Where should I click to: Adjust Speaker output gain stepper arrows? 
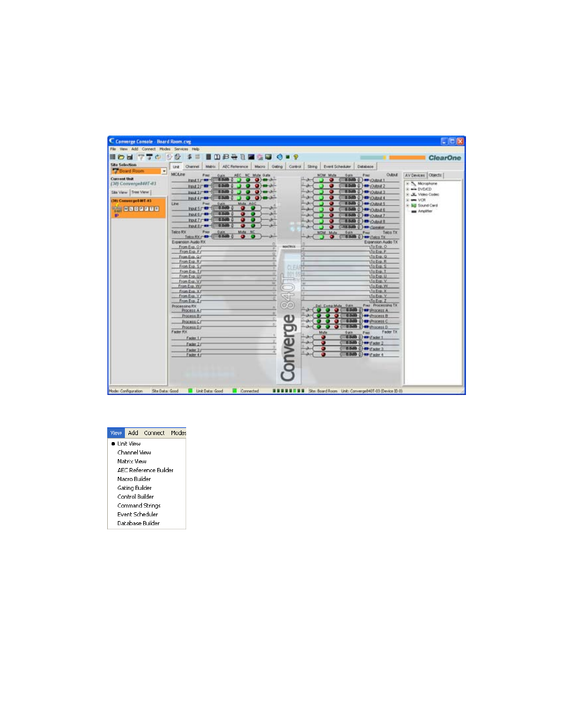360,226
